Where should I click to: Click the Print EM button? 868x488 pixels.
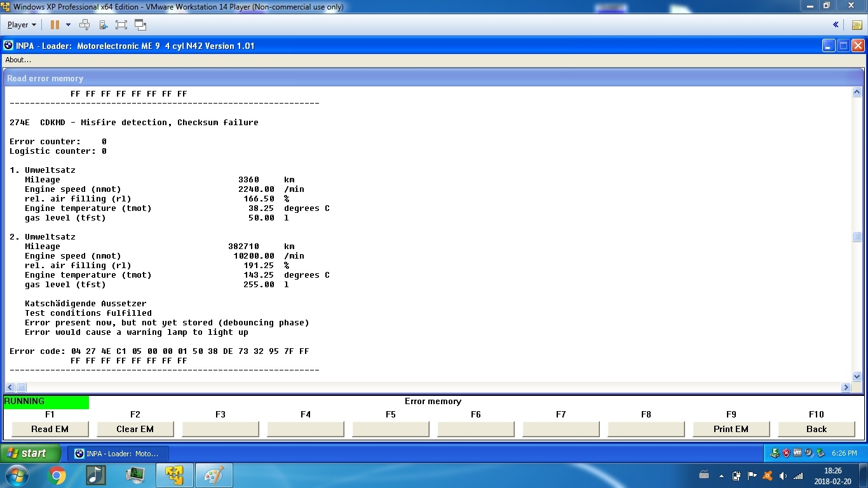pos(731,429)
